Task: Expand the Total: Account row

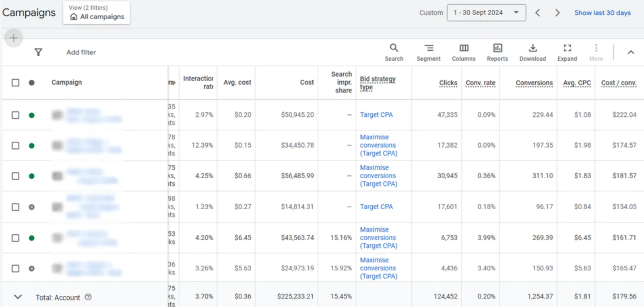Action: click(x=17, y=297)
